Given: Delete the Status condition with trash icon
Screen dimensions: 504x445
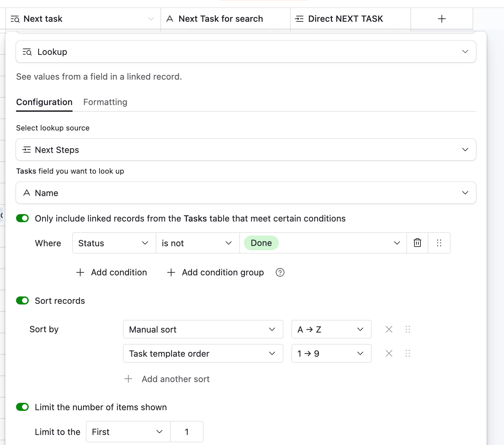Looking at the screenshot, I should point(417,243).
